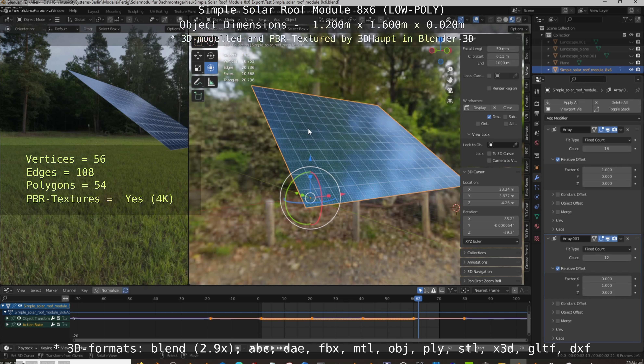Image resolution: width=644 pixels, height=364 pixels.
Task: Expand the Collections panel in the sidebar
Action: pyautogui.click(x=491, y=253)
